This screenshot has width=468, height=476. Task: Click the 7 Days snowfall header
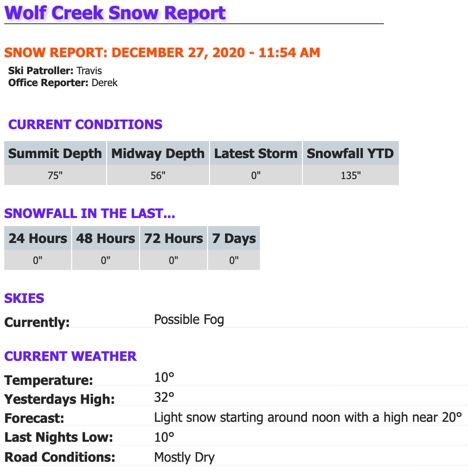[x=234, y=238]
